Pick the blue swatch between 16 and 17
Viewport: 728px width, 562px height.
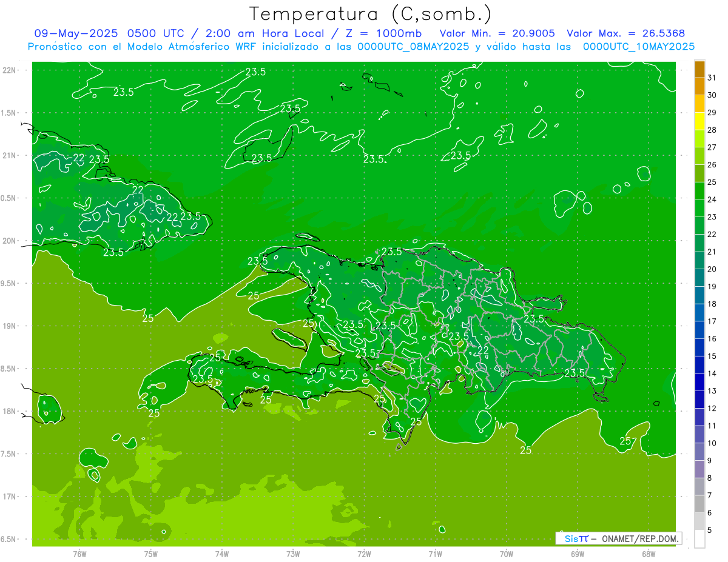pyautogui.click(x=699, y=330)
